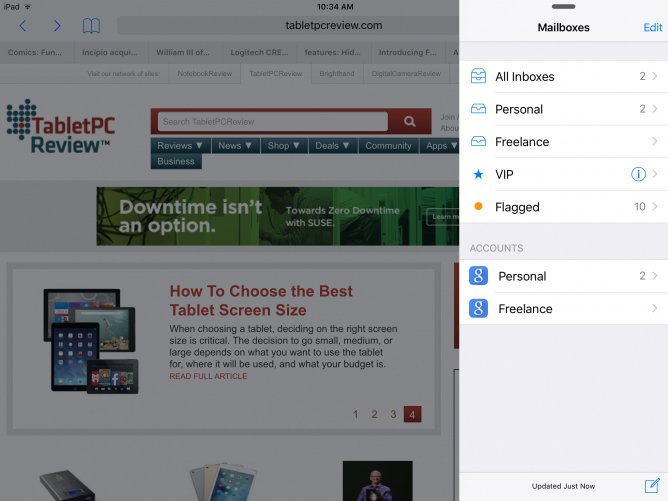Switch to the Comics: Fun... tab
This screenshot has width=668, height=501.
36,53
